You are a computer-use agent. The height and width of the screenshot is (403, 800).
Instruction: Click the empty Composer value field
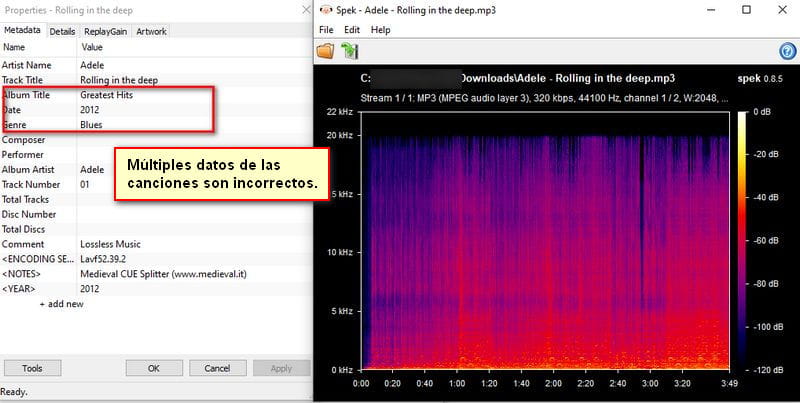194,139
